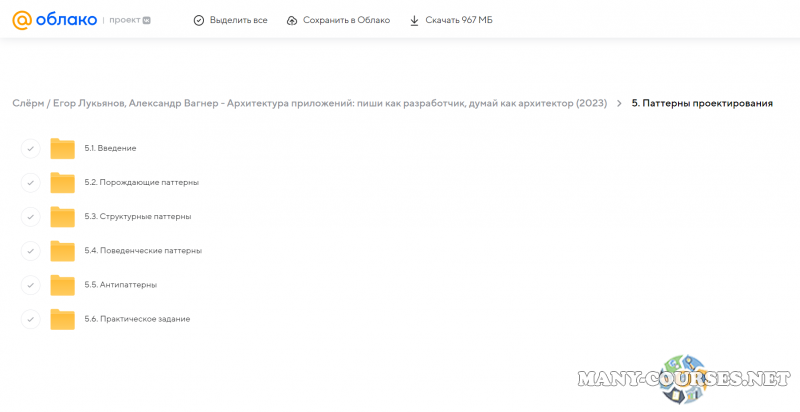This screenshot has width=800, height=412.
Task: Open folder icon for 5.6. Практическое задание
Action: click(63, 319)
